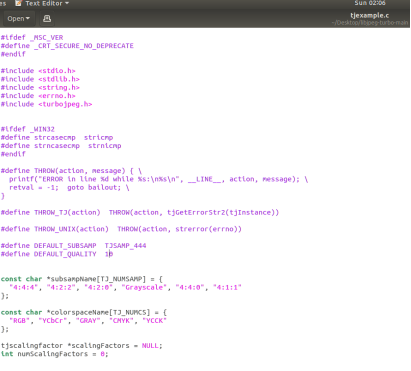Place cursor on #include <string.h> line
The width and height of the screenshot is (411, 371).
pos(40,88)
